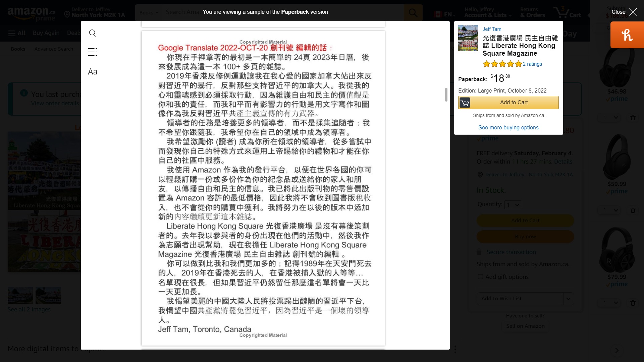Open the search icon in the sample reader
This screenshot has width=644, height=362.
(x=93, y=33)
